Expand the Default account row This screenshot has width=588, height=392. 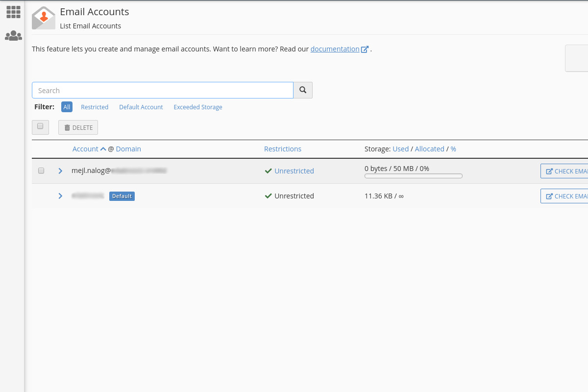coord(60,196)
